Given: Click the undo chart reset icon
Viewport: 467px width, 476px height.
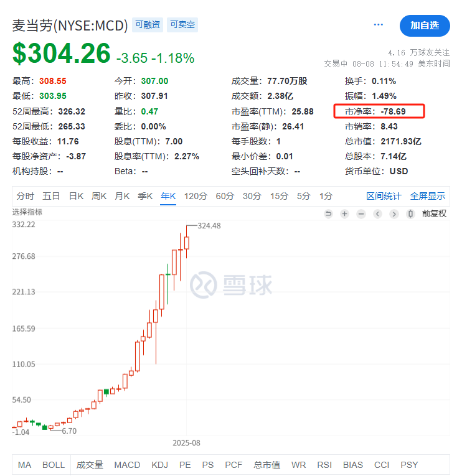Looking at the screenshot, I should click(x=328, y=213).
